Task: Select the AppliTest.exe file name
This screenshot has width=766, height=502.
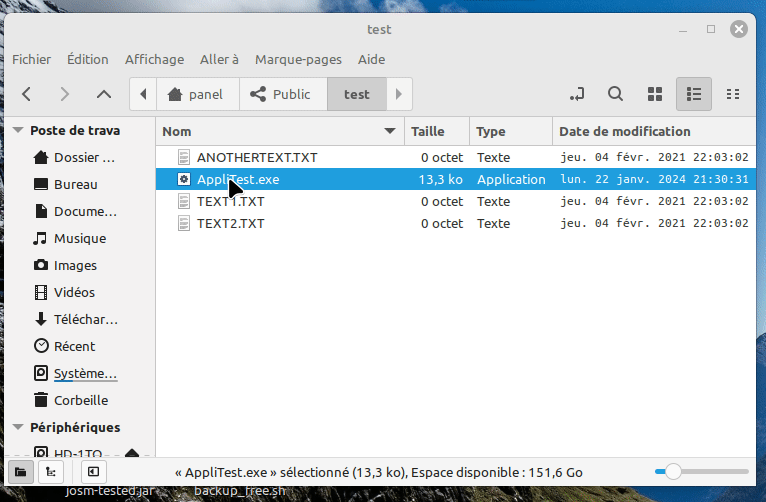Action: 238,179
